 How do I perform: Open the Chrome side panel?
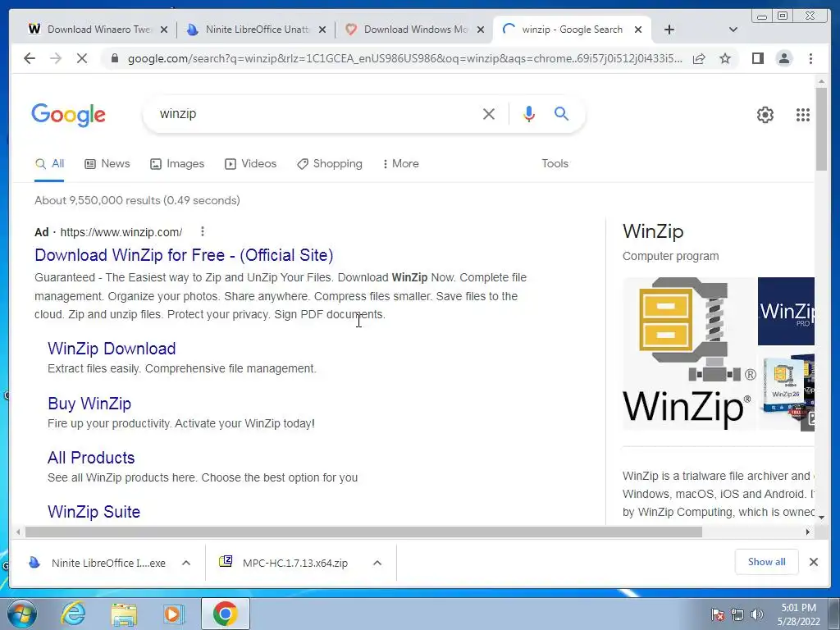coord(757,58)
